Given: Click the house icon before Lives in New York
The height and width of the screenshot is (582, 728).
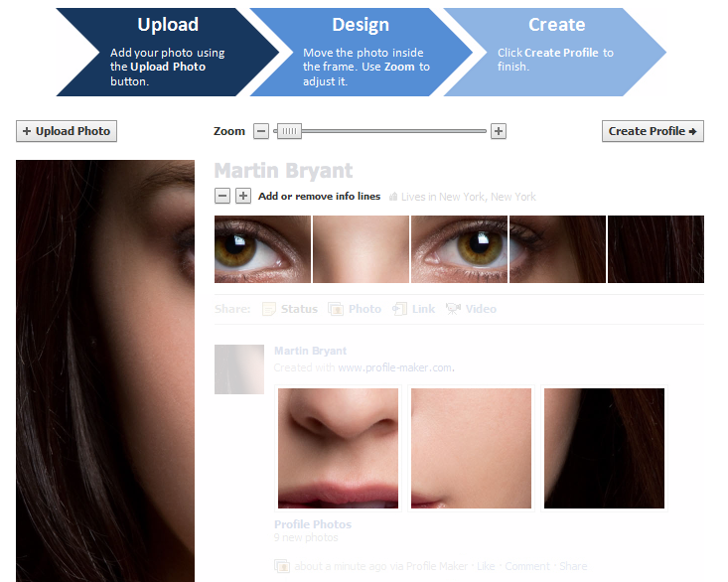Looking at the screenshot, I should point(393,197).
